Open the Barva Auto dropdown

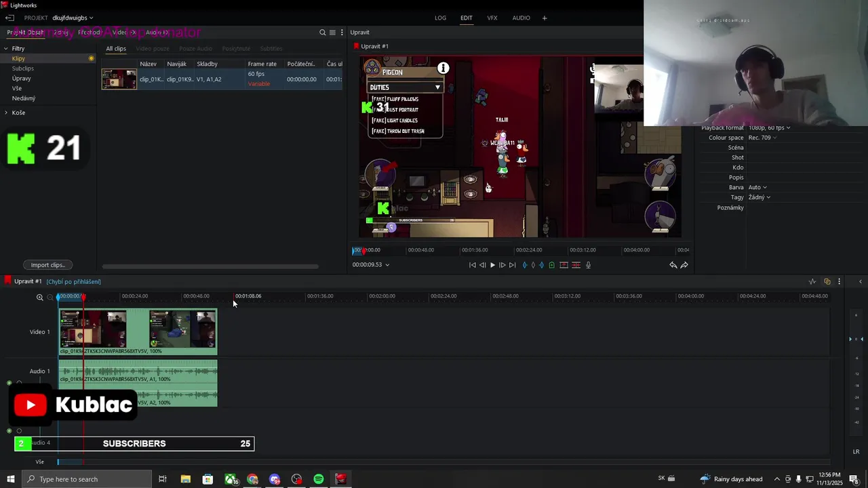pyautogui.click(x=757, y=187)
